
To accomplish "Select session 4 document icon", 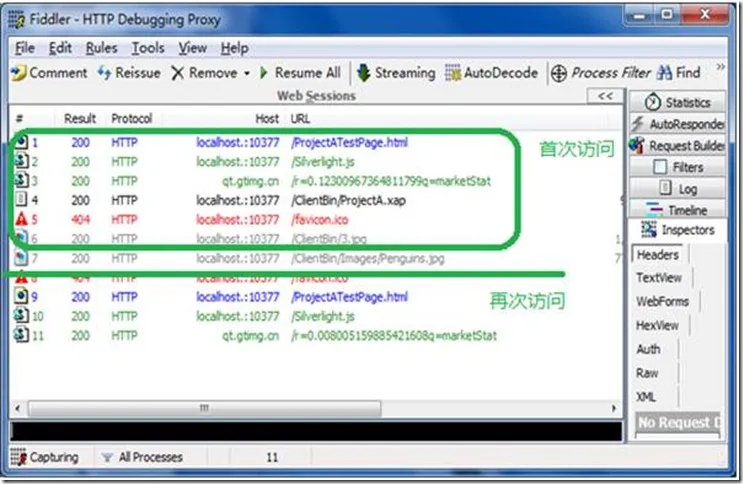I will coord(21,200).
